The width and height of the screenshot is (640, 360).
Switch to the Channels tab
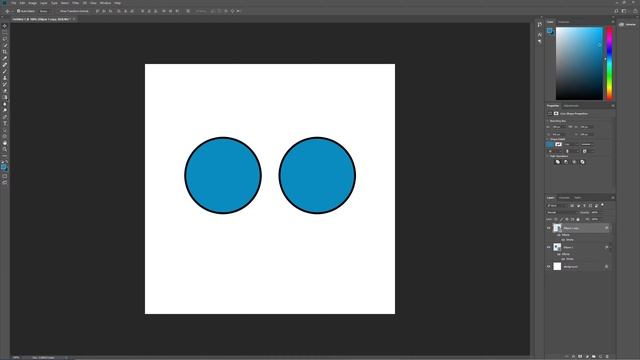564,198
